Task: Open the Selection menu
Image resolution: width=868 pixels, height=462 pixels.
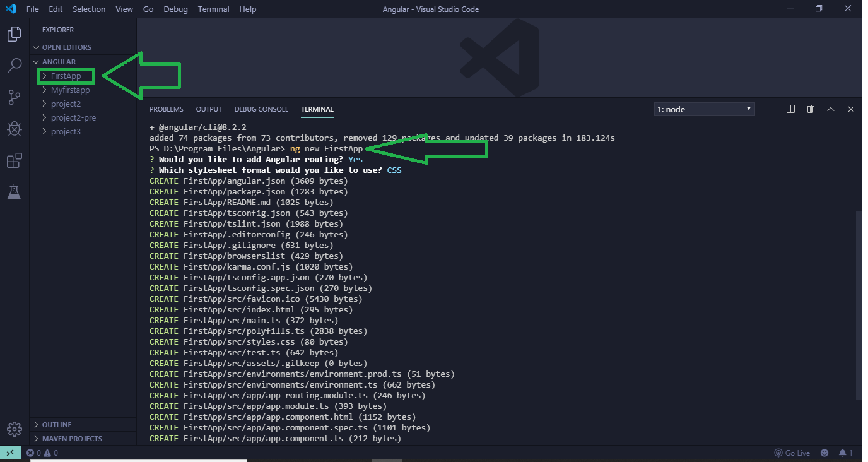Action: (x=89, y=9)
